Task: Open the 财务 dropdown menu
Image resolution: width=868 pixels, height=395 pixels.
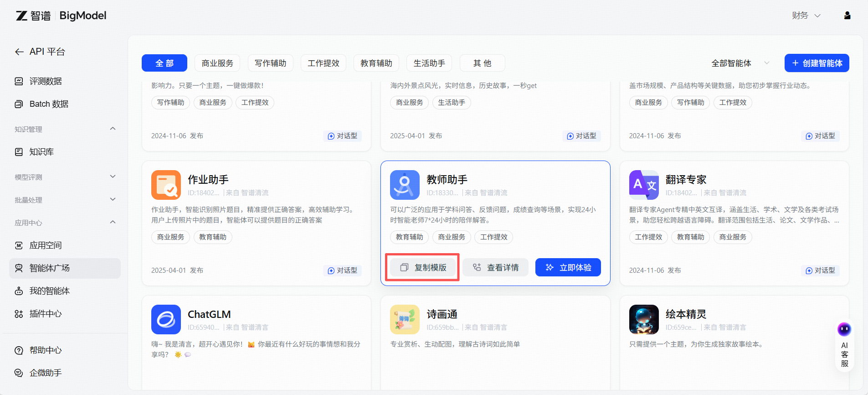Action: [806, 16]
